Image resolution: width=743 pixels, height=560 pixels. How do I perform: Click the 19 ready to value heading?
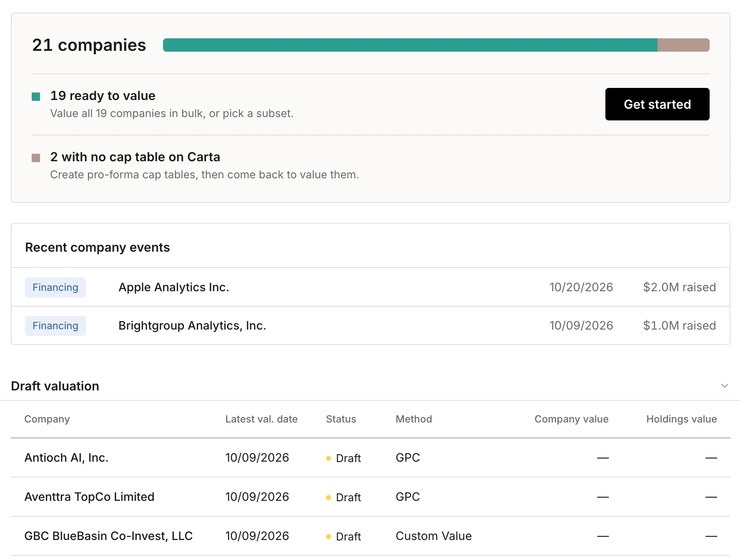coord(103,96)
